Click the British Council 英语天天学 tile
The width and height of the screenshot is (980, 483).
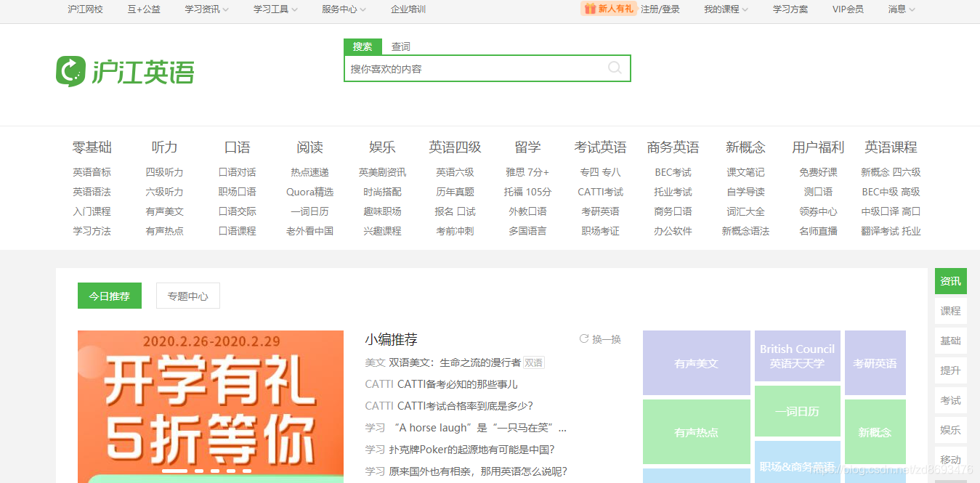coord(798,356)
